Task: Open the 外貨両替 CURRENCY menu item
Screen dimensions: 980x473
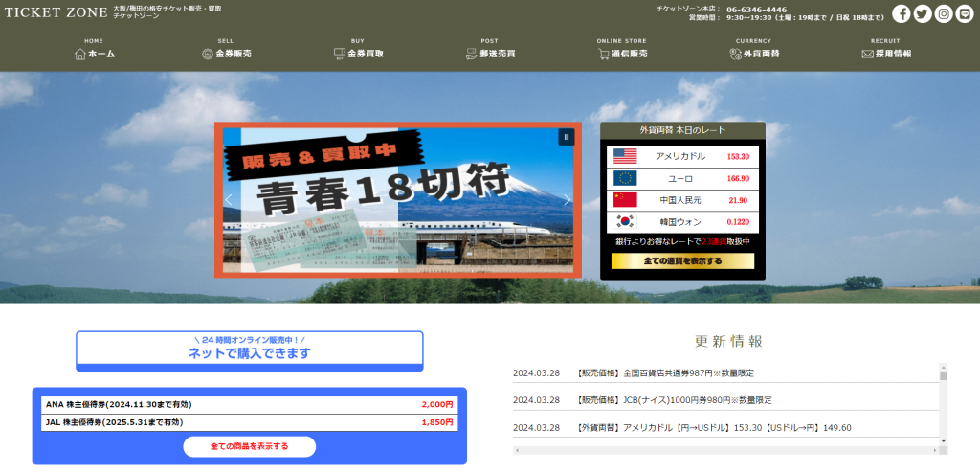Action: (x=753, y=54)
